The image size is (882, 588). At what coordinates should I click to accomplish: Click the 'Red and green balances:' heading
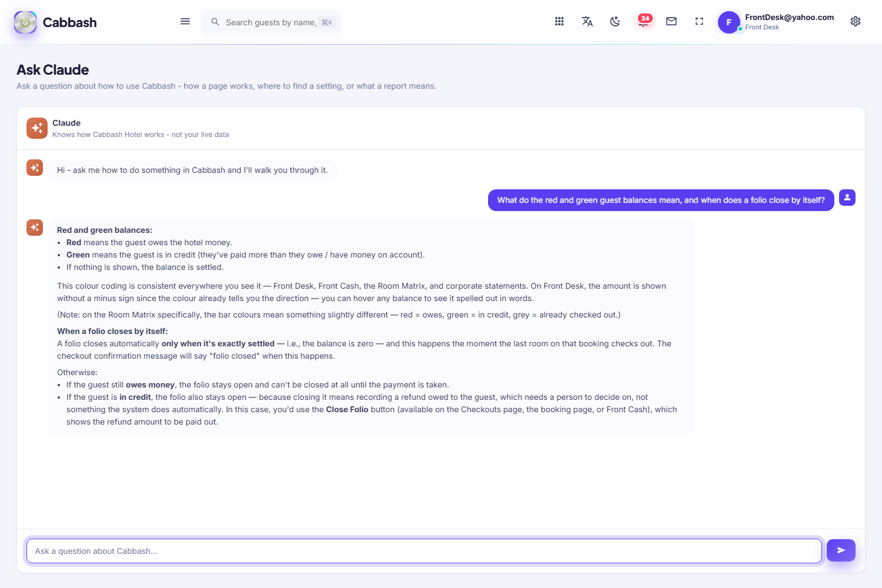[105, 230]
